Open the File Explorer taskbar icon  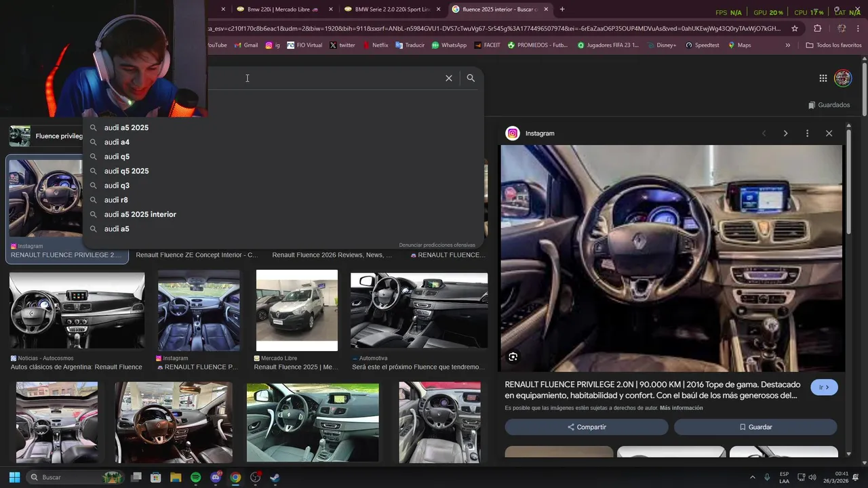point(176,477)
